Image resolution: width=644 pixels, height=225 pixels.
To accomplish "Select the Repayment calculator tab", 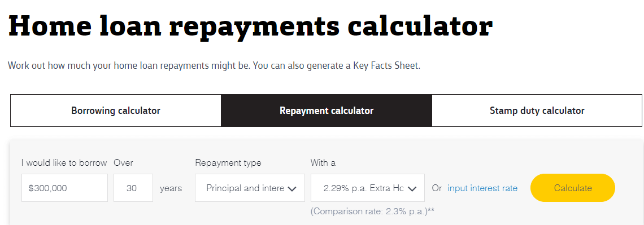I will click(x=327, y=111).
